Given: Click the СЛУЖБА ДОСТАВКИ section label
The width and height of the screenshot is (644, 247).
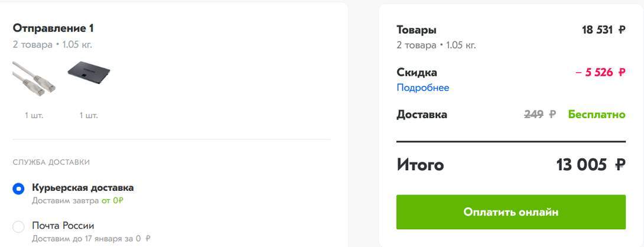Looking at the screenshot, I should (x=51, y=162).
